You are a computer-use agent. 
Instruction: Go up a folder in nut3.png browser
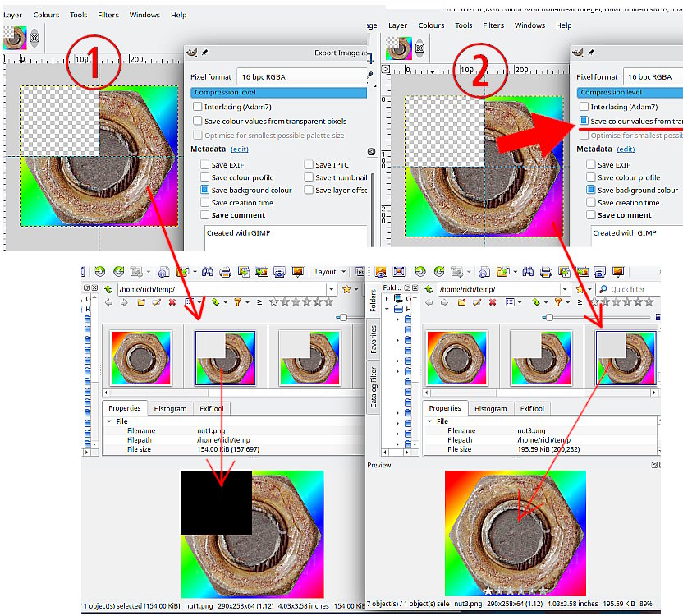(429, 289)
